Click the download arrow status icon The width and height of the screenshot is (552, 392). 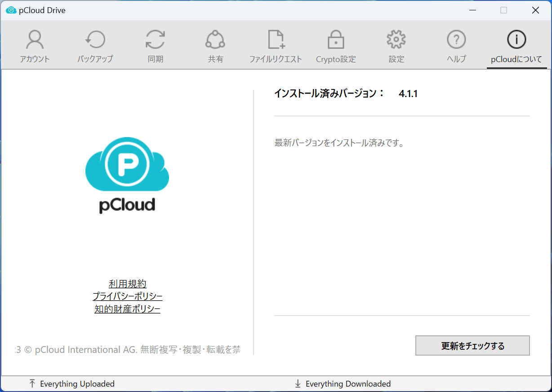coord(298,383)
